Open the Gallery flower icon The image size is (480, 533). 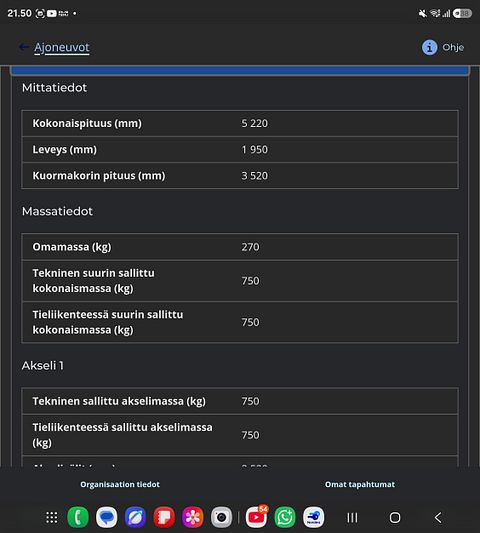(x=193, y=517)
